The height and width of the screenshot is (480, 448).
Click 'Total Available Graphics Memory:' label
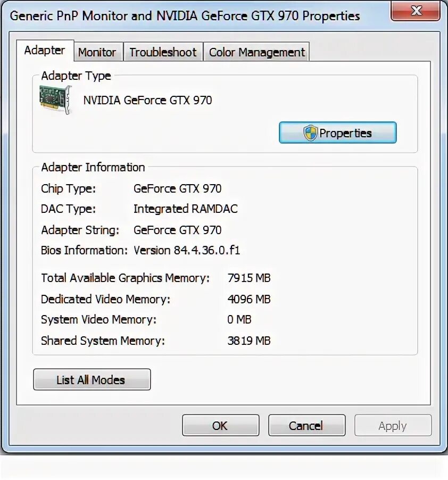[125, 278]
